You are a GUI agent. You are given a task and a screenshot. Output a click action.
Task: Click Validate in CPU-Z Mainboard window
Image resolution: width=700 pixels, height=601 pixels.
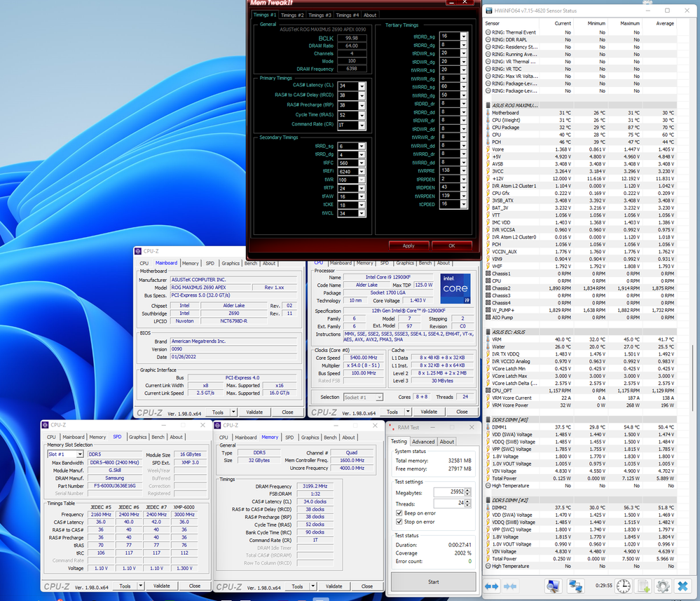[254, 412]
